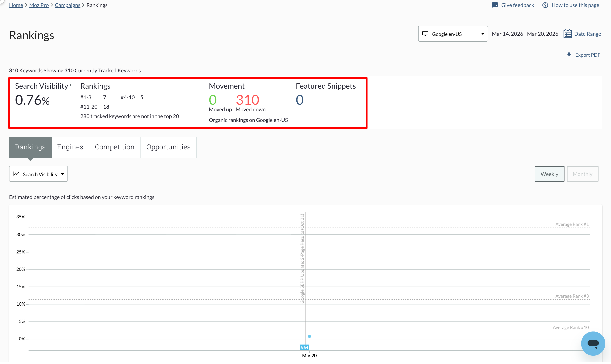Navigate to Campaigns via breadcrumb
Screen dimensions: 611x364
68,5
